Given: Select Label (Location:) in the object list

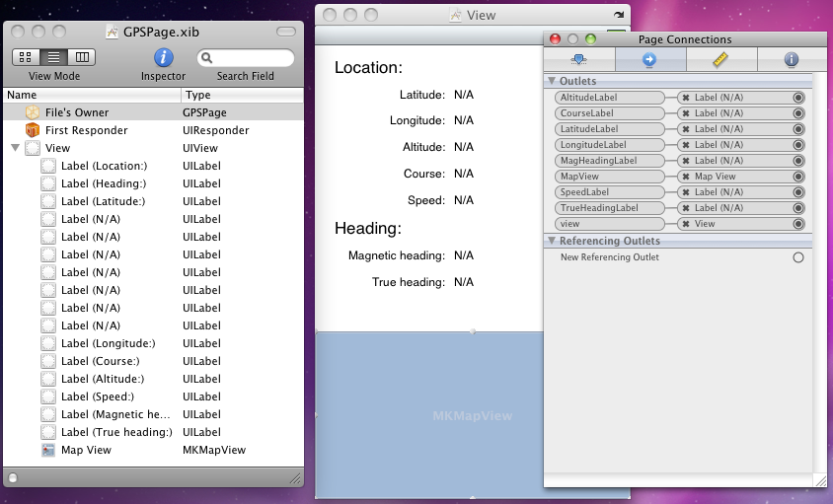Looking at the screenshot, I should pyautogui.click(x=154, y=166).
